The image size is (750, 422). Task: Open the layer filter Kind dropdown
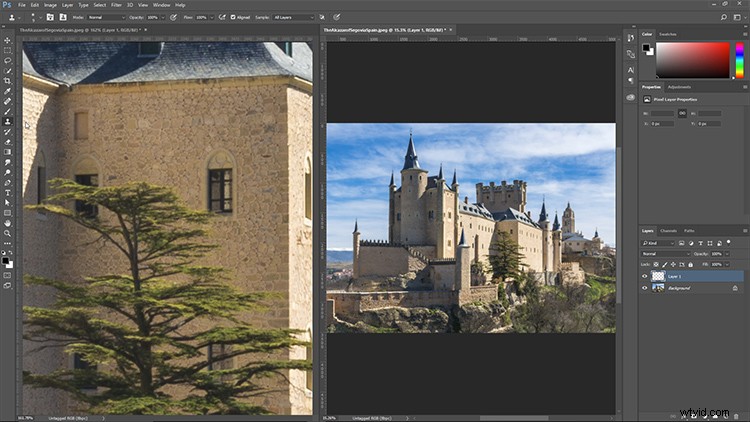658,243
